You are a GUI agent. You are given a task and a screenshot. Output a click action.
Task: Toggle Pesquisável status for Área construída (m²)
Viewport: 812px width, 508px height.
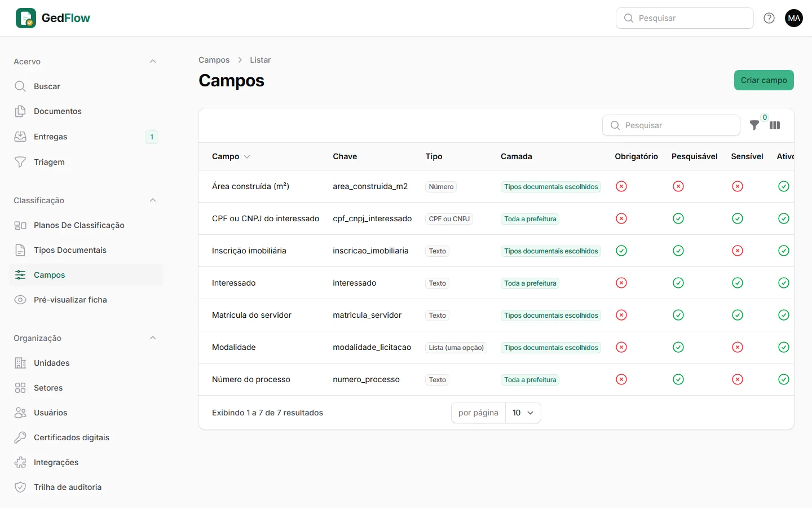click(x=678, y=186)
